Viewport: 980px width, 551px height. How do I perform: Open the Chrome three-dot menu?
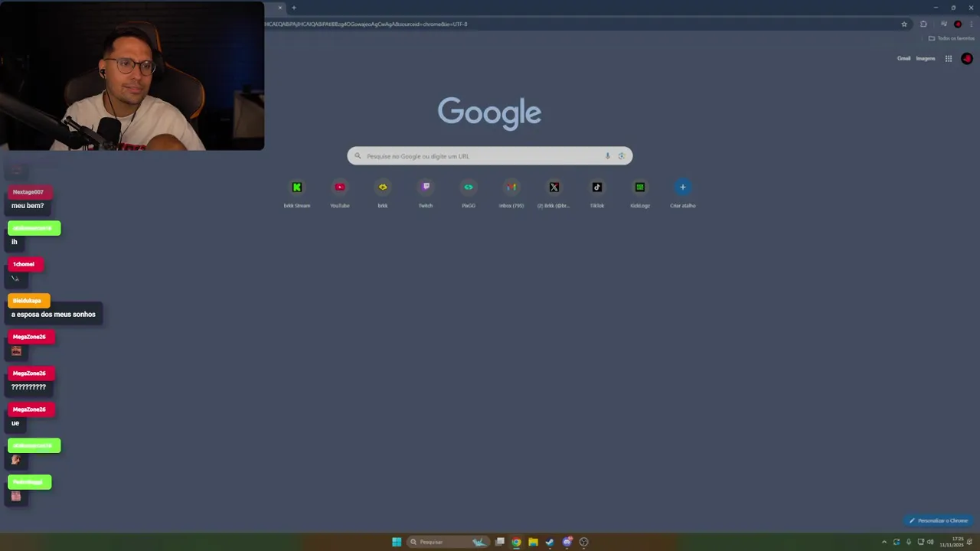971,24
